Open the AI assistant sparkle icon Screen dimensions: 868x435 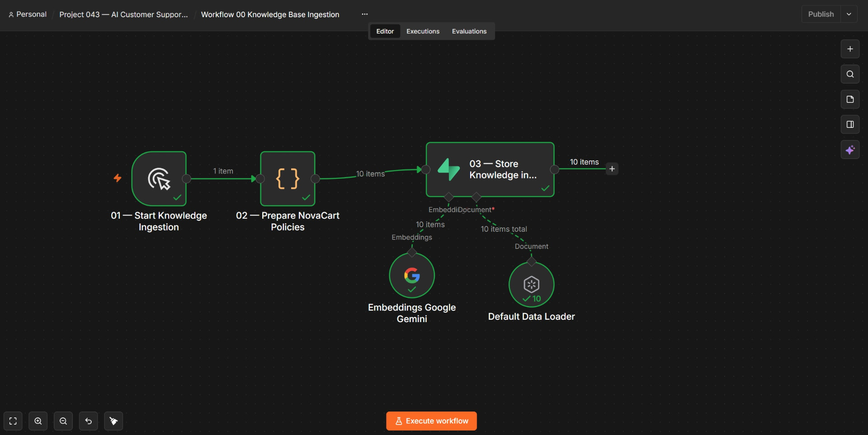point(850,150)
